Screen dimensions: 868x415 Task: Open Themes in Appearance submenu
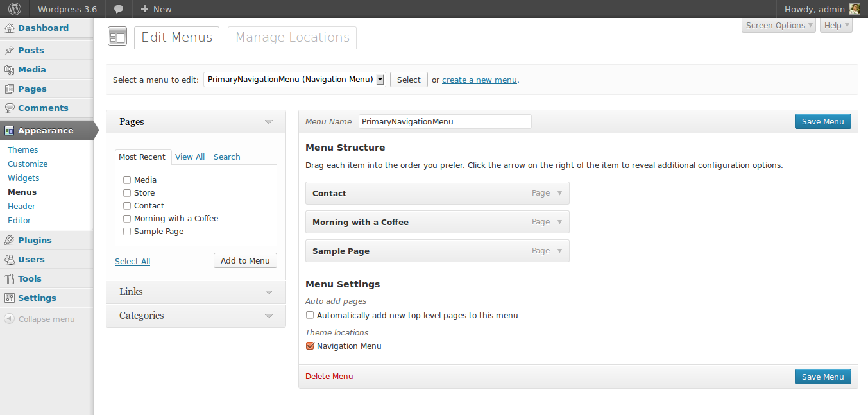point(23,149)
